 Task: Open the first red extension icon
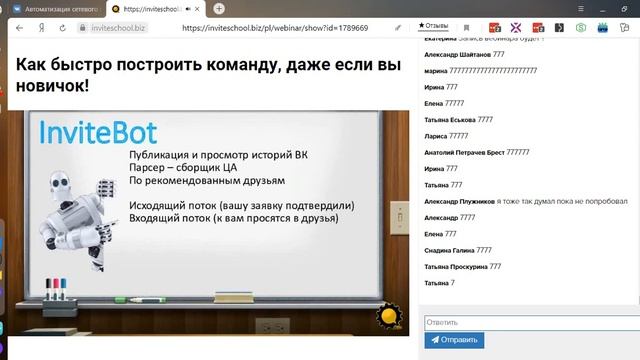(495, 28)
